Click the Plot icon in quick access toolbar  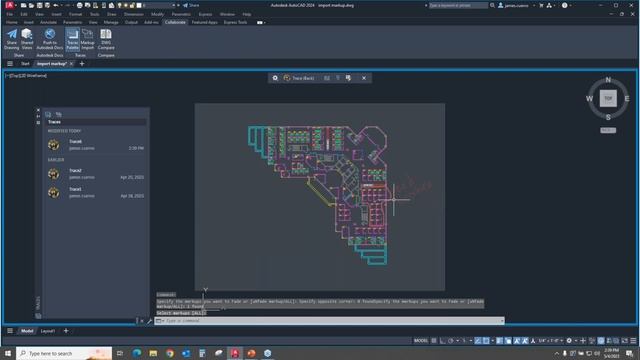80,5
